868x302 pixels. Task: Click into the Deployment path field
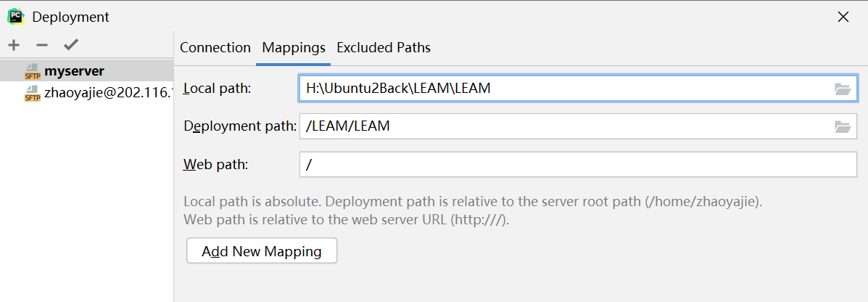click(566, 126)
